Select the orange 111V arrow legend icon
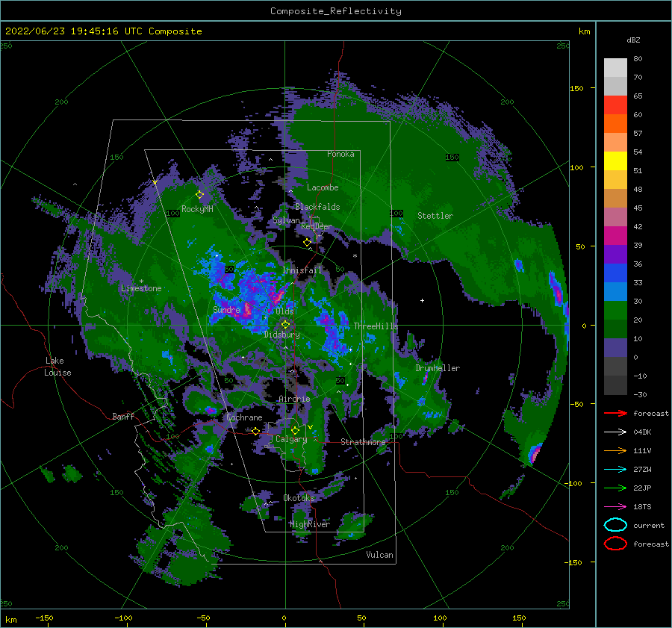The width and height of the screenshot is (672, 628). click(x=615, y=450)
